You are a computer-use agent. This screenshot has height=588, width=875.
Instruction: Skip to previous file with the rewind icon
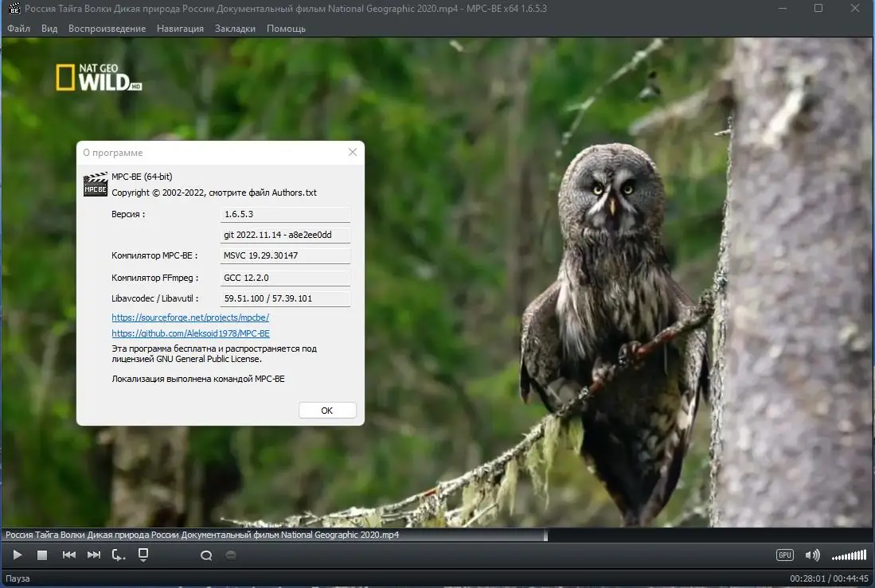tap(68, 555)
